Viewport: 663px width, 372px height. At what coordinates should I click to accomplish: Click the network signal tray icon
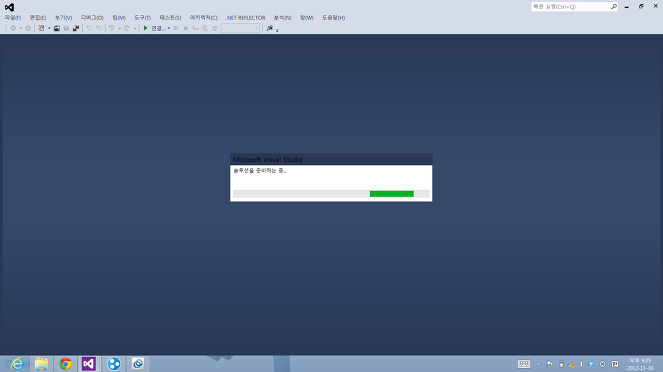[x=571, y=364]
